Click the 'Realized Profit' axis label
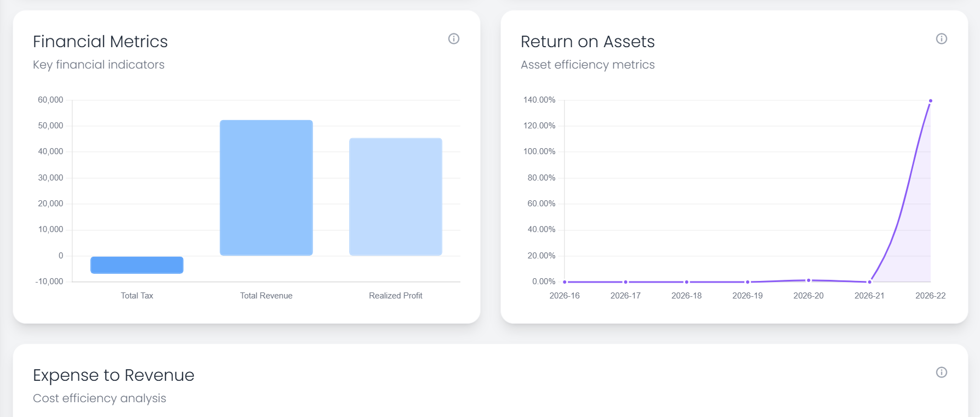 (x=396, y=296)
